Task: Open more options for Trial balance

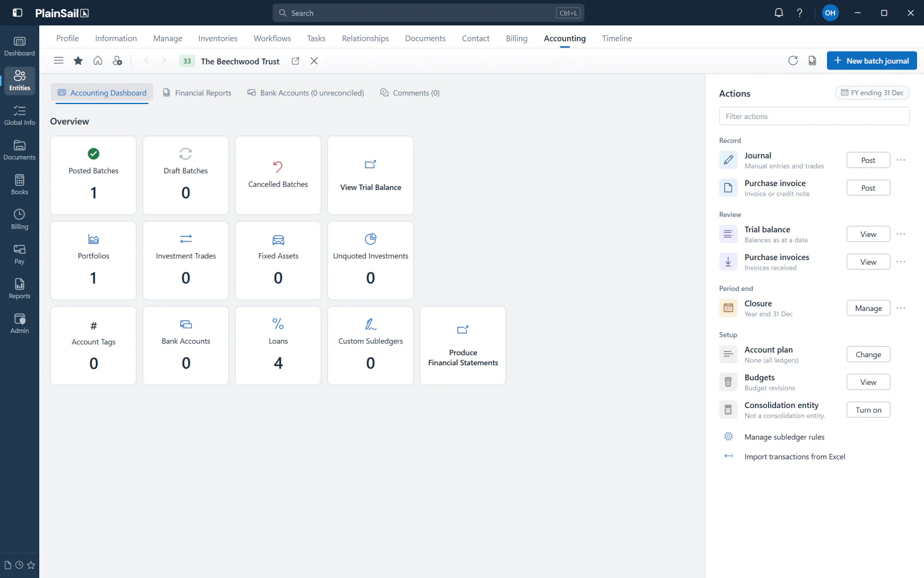Action: click(x=901, y=234)
